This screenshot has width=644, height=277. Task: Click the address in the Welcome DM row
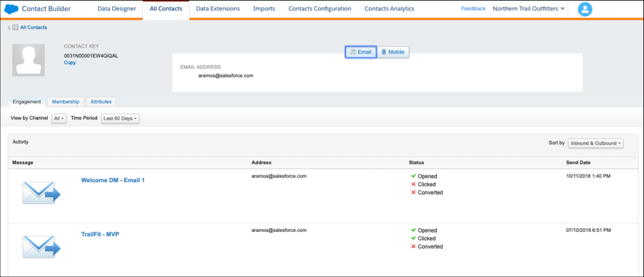(x=279, y=176)
